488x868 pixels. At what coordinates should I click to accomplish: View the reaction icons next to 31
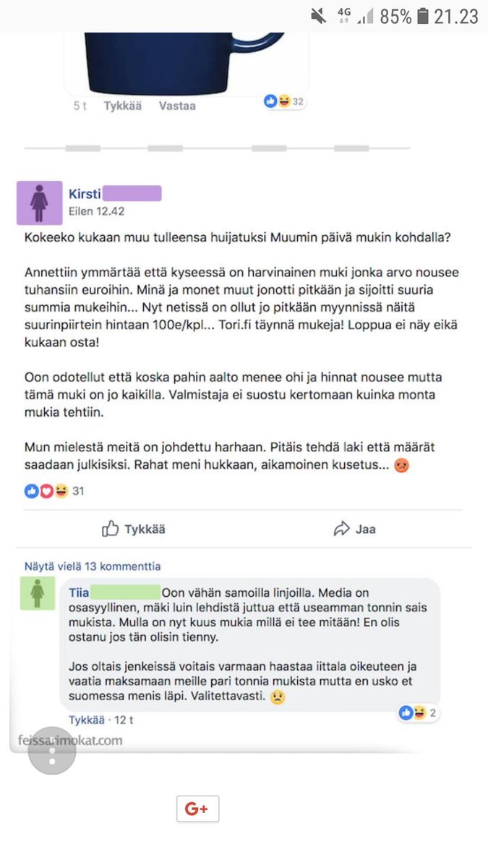(46, 491)
